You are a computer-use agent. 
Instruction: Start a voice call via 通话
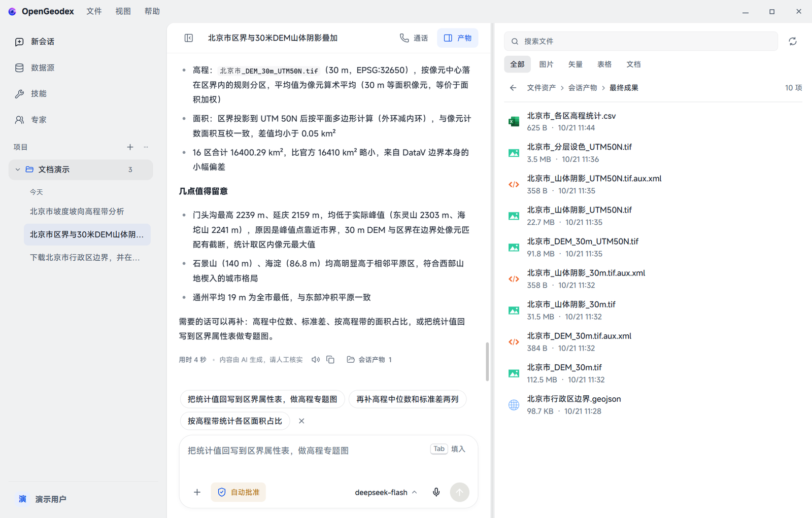click(x=414, y=38)
